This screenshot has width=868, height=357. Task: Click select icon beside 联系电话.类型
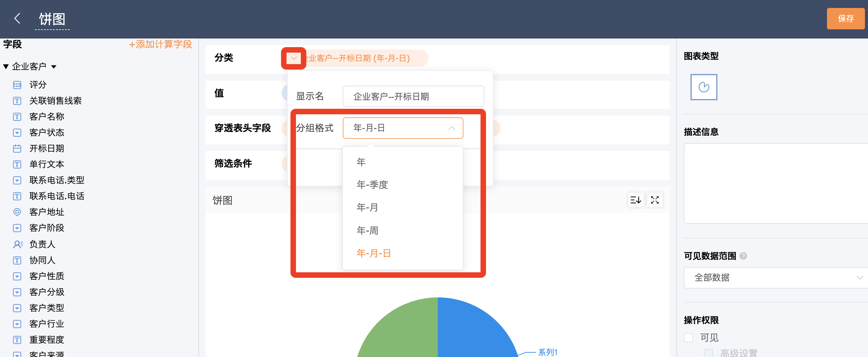click(x=17, y=180)
